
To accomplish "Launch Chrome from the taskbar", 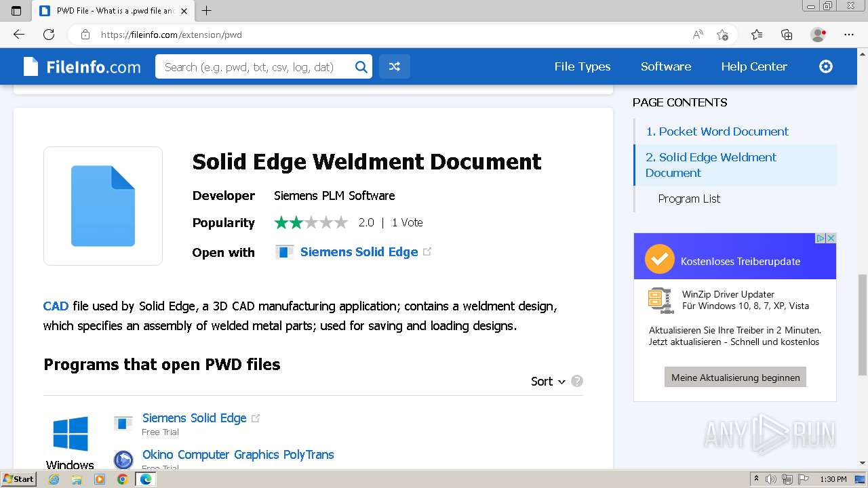I will click(122, 479).
